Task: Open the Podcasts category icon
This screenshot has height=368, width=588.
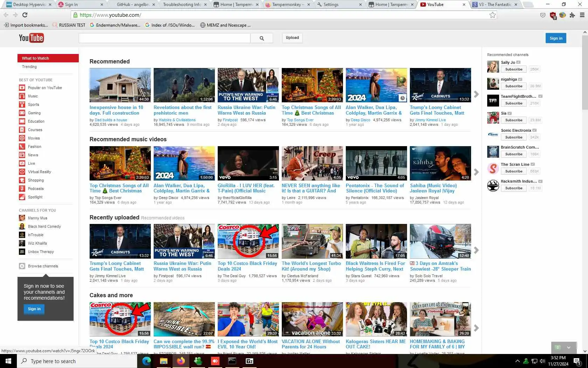Action: point(22,189)
